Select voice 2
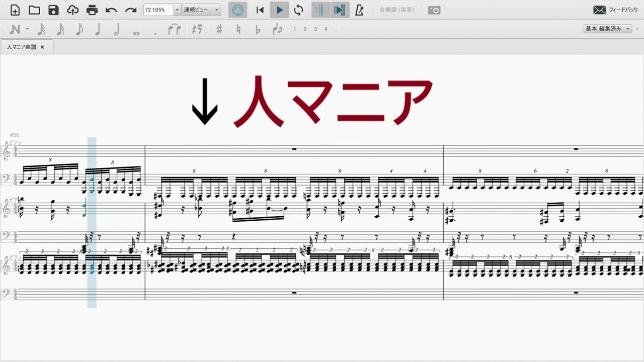The image size is (644, 362). [x=305, y=29]
